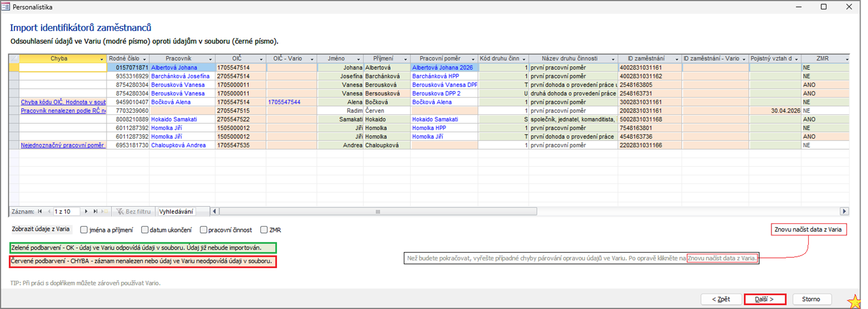Screen dimensions: 868x309
Task: Click the select-all corner of the grid
Action: coord(14,59)
